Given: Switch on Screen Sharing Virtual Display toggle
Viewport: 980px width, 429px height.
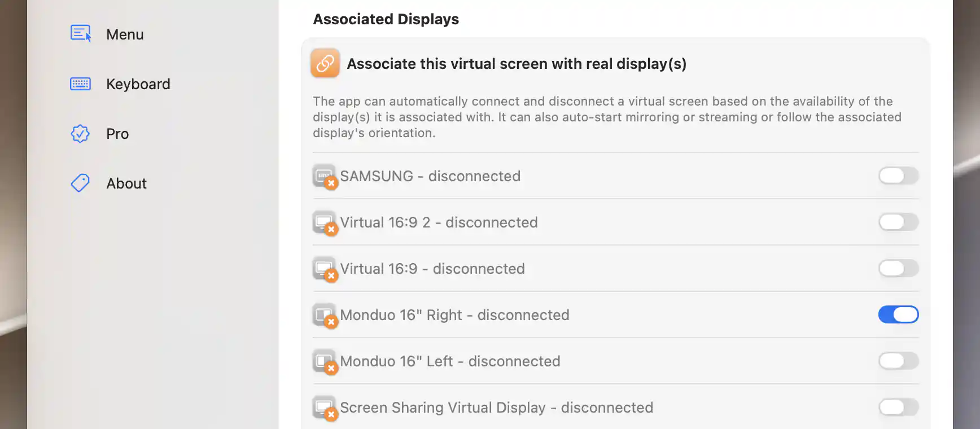Looking at the screenshot, I should [898, 407].
